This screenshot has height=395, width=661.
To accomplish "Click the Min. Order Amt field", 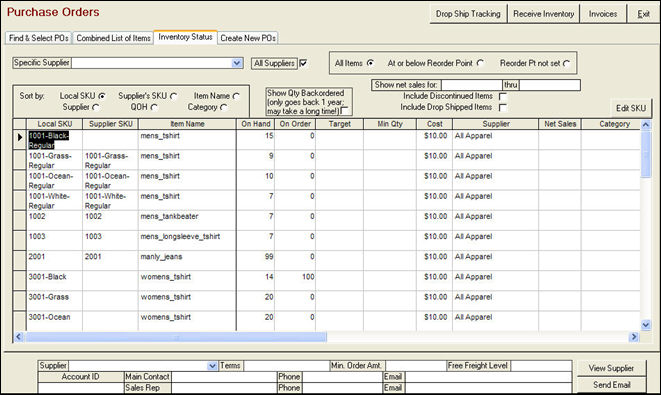I will pos(415,366).
